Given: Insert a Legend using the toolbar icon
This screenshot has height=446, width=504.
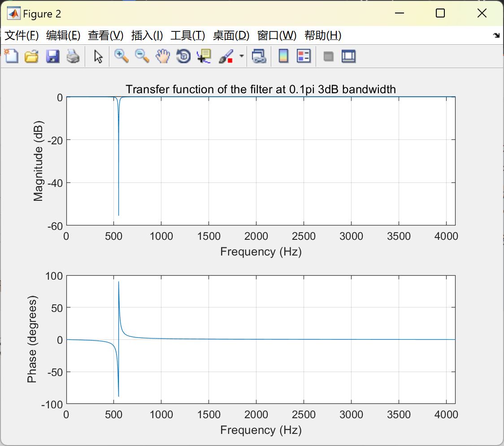Looking at the screenshot, I should [304, 56].
